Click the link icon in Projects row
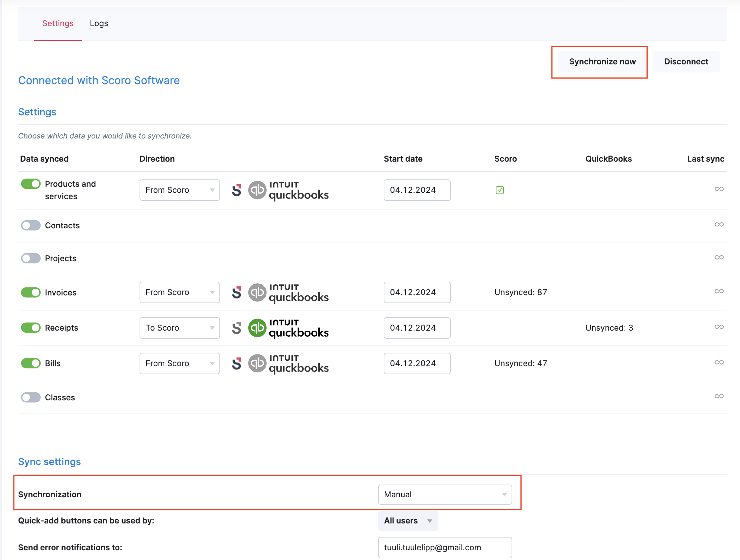 coord(719,258)
